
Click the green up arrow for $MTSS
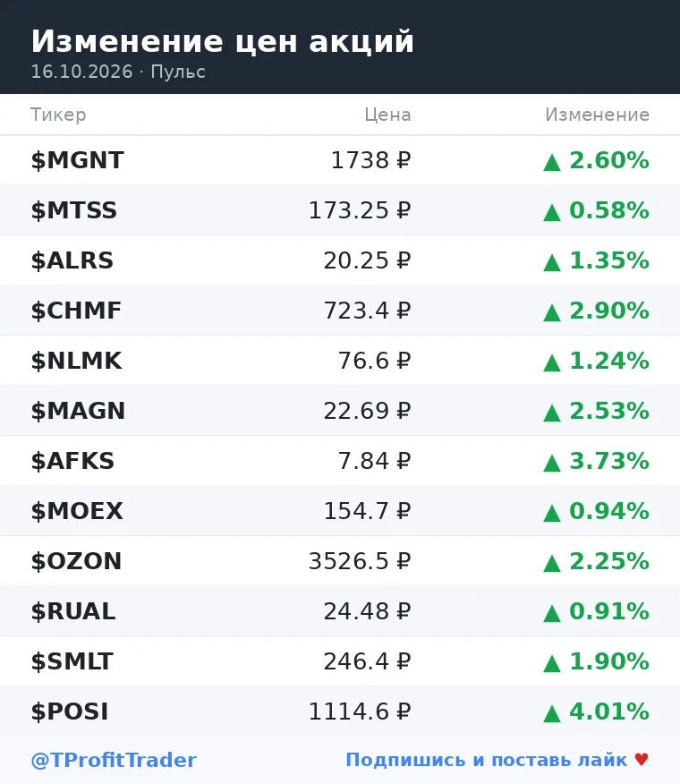coord(552,212)
